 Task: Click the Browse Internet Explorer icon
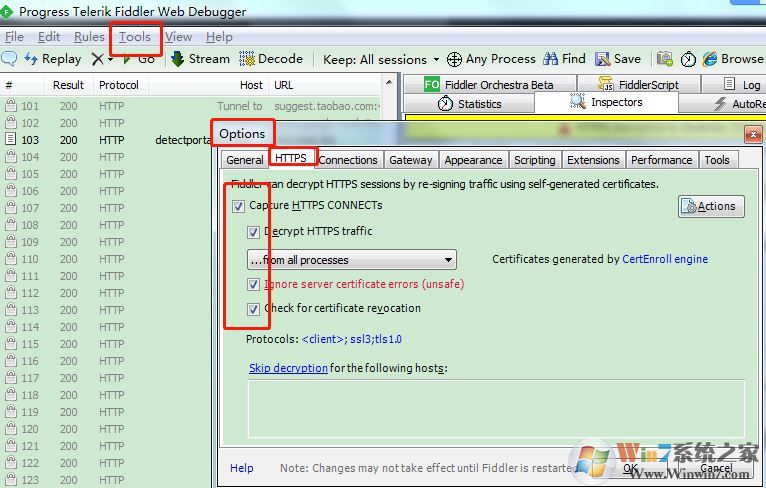click(710, 59)
